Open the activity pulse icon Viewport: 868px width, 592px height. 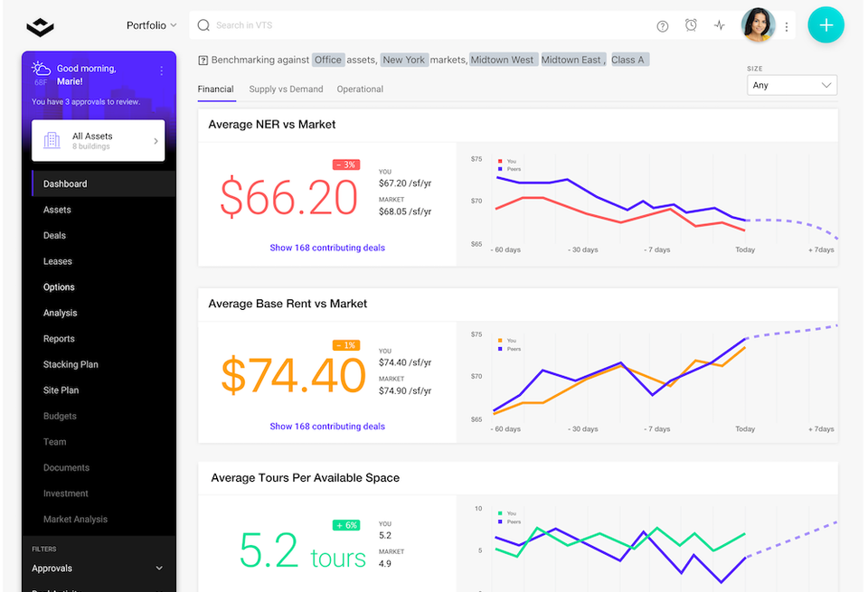(719, 25)
